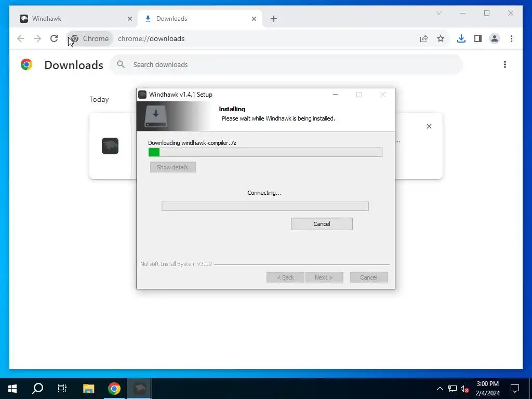Click the Chrome site info chip

tap(90, 38)
